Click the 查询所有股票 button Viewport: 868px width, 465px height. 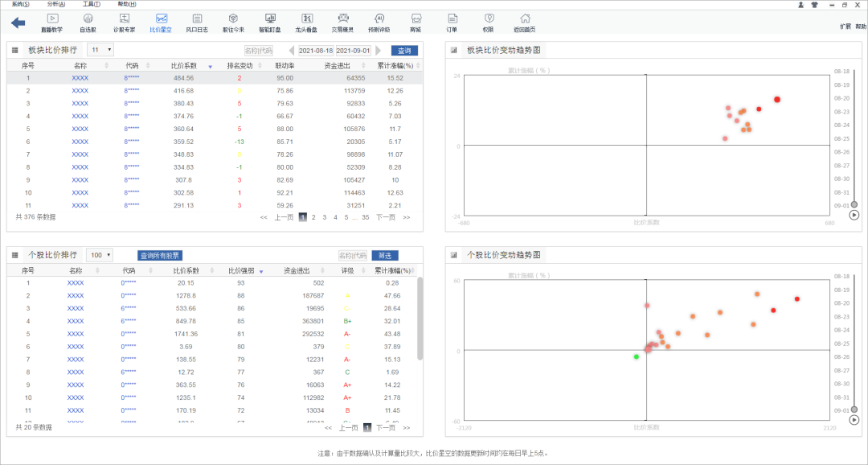(160, 255)
